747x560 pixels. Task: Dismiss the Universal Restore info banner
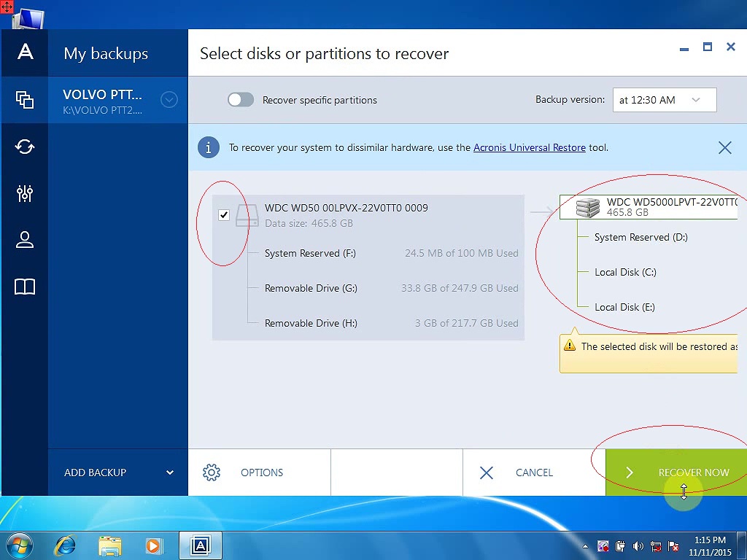point(724,147)
